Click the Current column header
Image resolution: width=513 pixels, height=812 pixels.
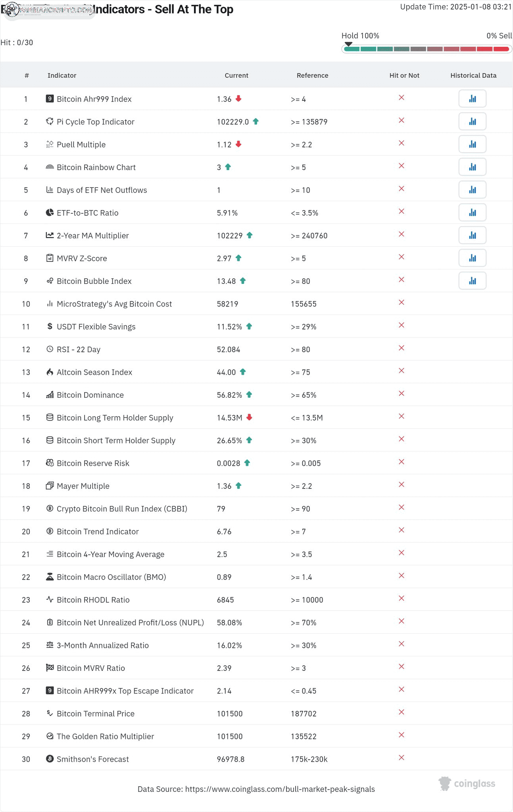click(x=236, y=75)
